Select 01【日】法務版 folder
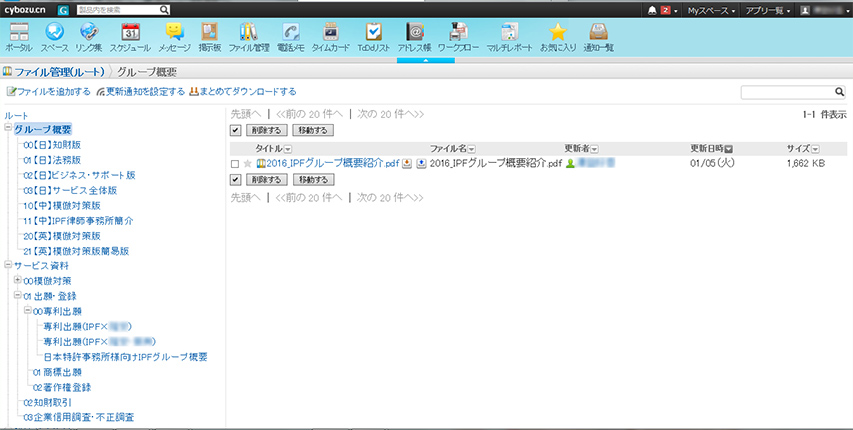 (52, 160)
